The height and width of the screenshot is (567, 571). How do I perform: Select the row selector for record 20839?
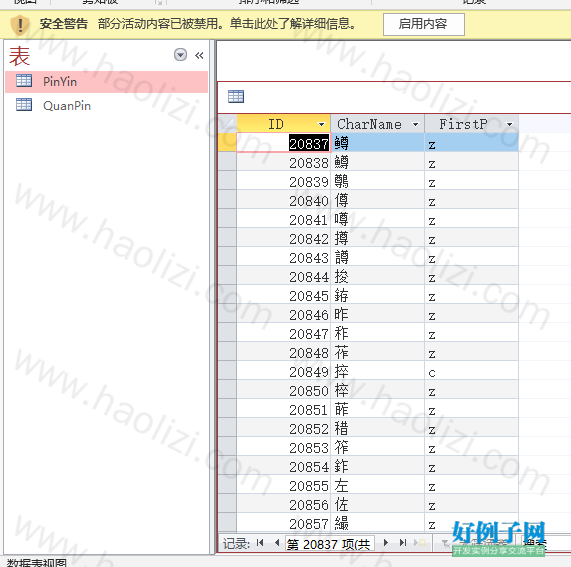(x=228, y=181)
